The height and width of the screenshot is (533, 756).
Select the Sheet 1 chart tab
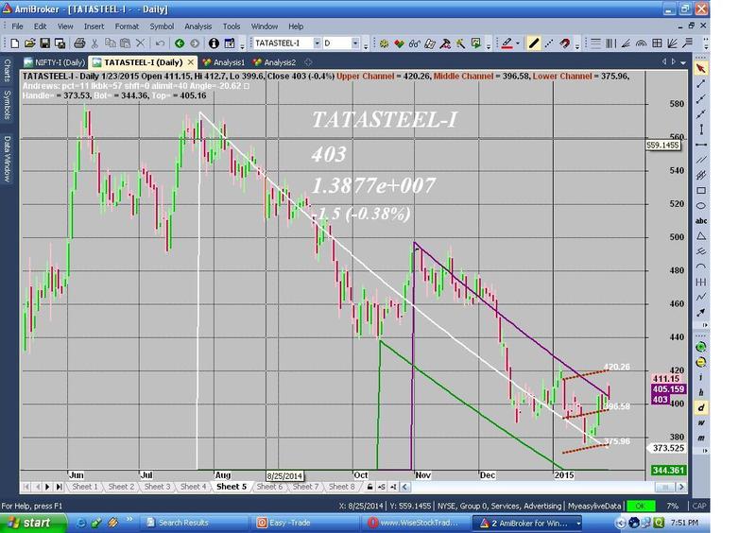click(x=85, y=487)
